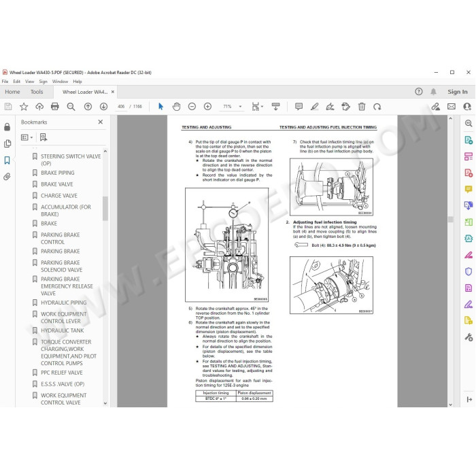Open the E.S.S.S VALVE (OP) bookmark
476x476 pixels.
coord(63,384)
